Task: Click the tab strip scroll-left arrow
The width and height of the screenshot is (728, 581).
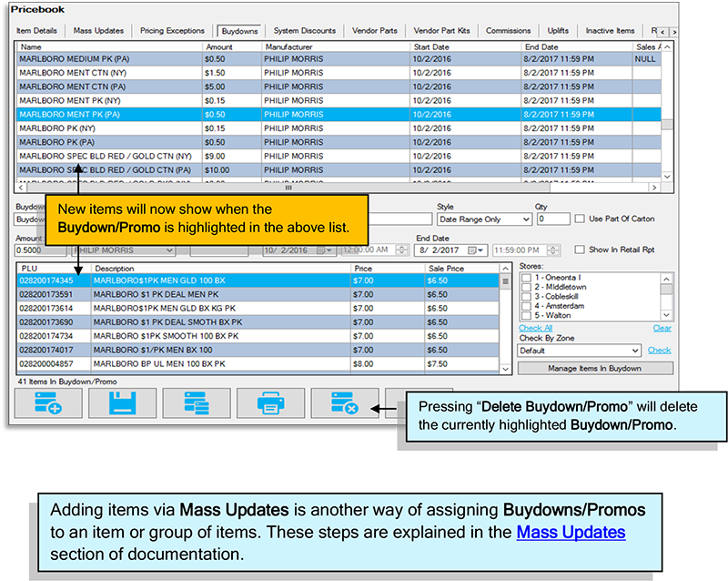Action: pos(663,32)
